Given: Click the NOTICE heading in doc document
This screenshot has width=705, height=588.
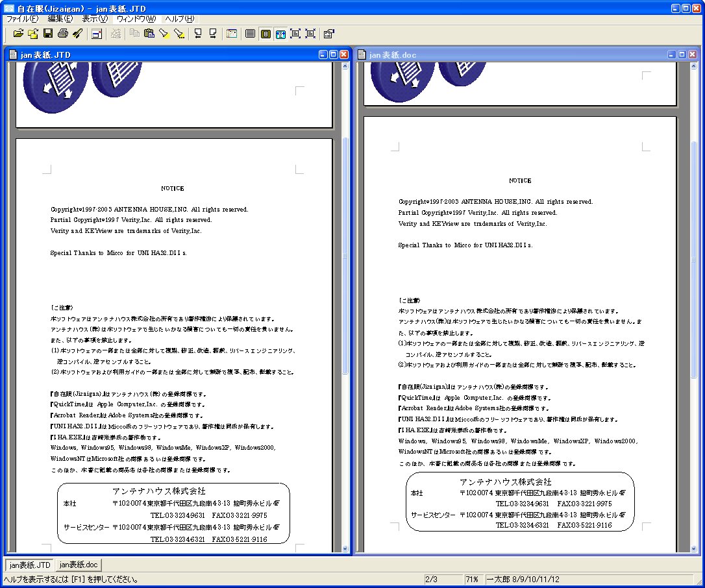Looking at the screenshot, I should (520, 180).
